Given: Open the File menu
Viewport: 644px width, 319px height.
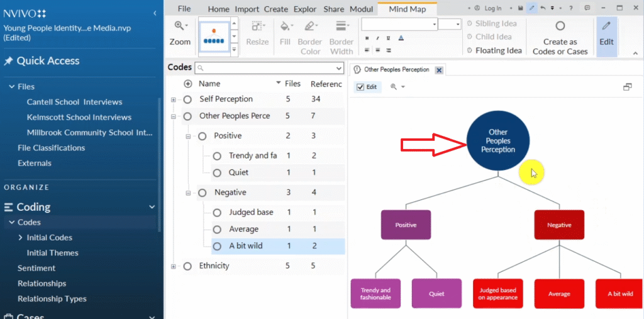Looking at the screenshot, I should [x=184, y=9].
